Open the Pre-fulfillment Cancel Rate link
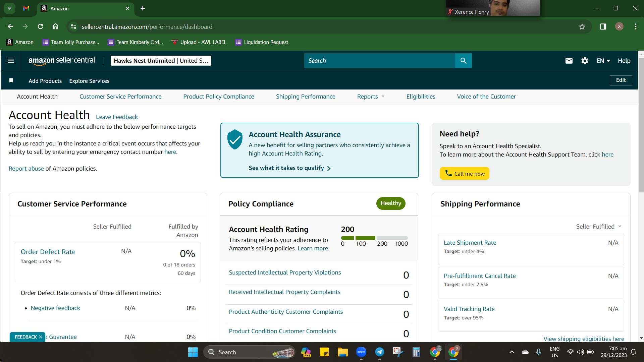This screenshot has height=362, width=644. [x=480, y=276]
